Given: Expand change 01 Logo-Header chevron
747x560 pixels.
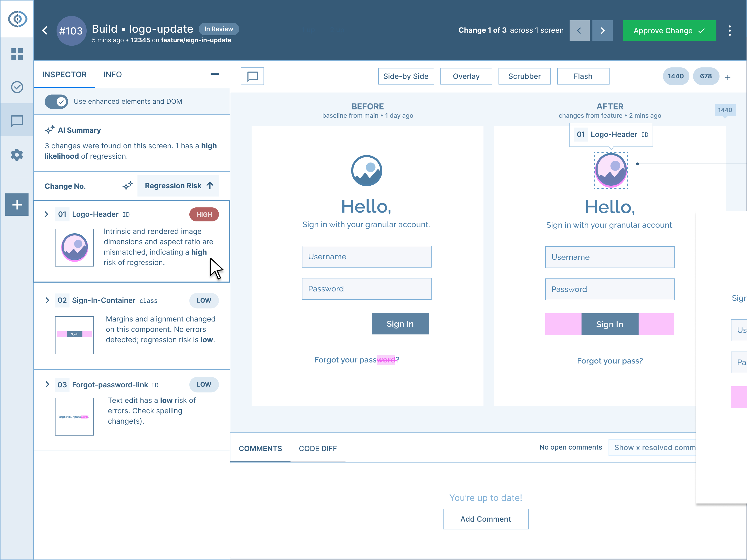Looking at the screenshot, I should click(x=47, y=214).
